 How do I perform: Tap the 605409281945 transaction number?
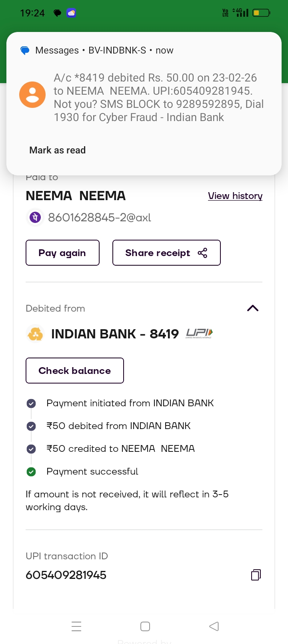coord(66,575)
